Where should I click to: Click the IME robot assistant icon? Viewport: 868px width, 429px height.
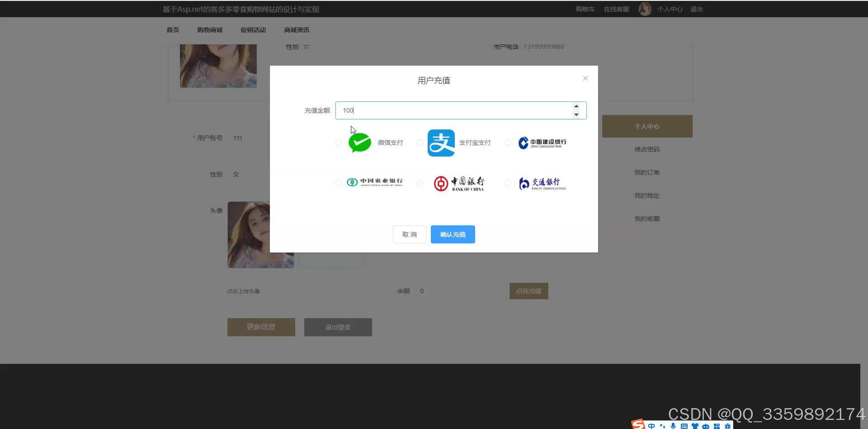pyautogui.click(x=706, y=426)
